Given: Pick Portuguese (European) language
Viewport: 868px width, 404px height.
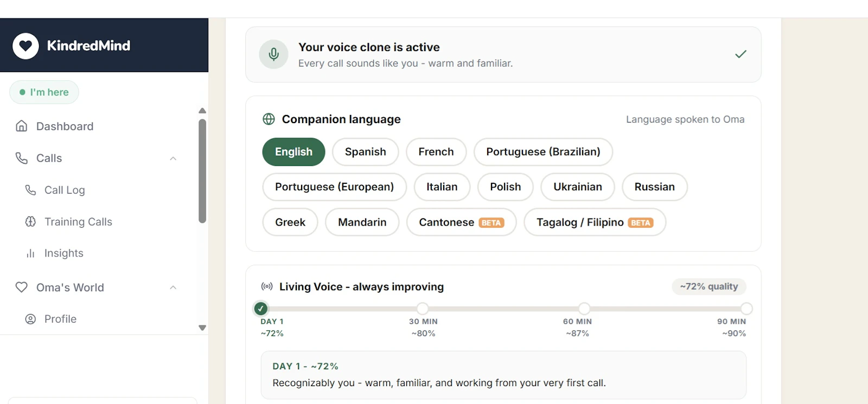Looking at the screenshot, I should tap(334, 187).
